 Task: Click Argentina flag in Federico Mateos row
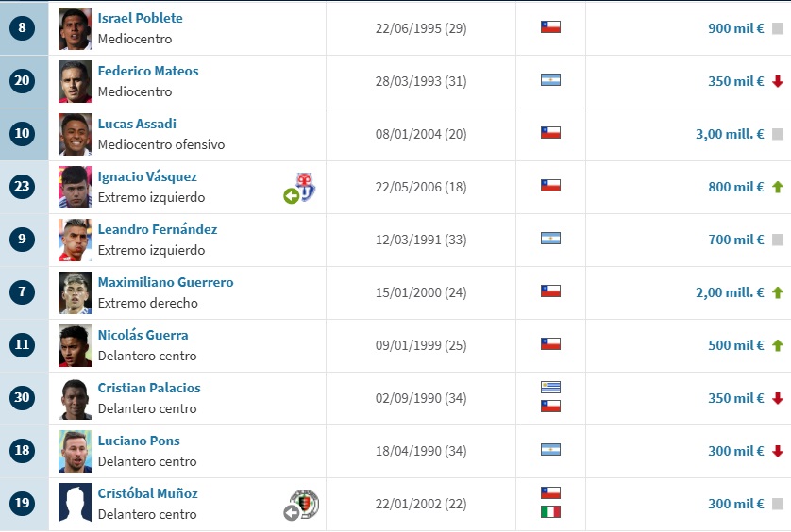(x=550, y=80)
